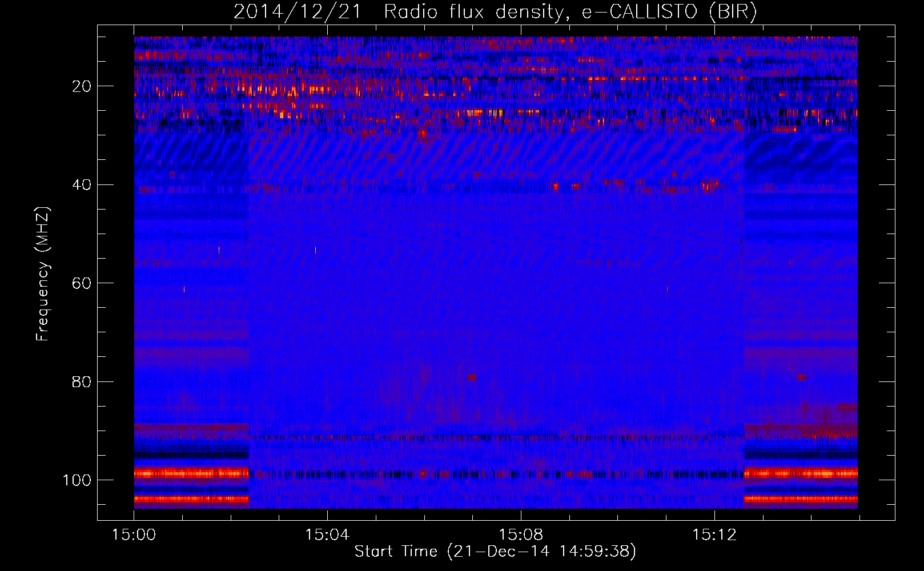Click the "15:00" time tick label
Image resolution: width=924 pixels, height=571 pixels.
click(134, 535)
